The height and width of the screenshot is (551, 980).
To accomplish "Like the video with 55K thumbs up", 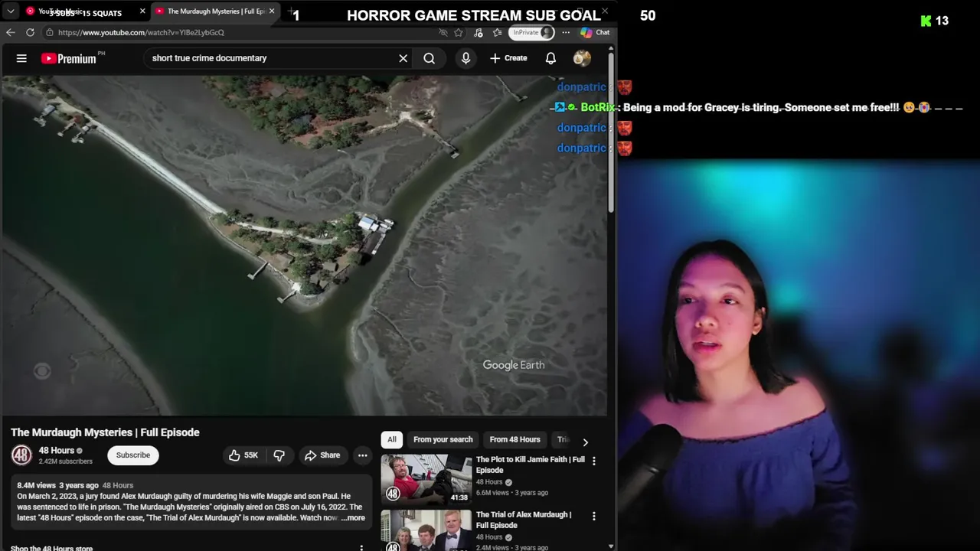I will point(243,455).
